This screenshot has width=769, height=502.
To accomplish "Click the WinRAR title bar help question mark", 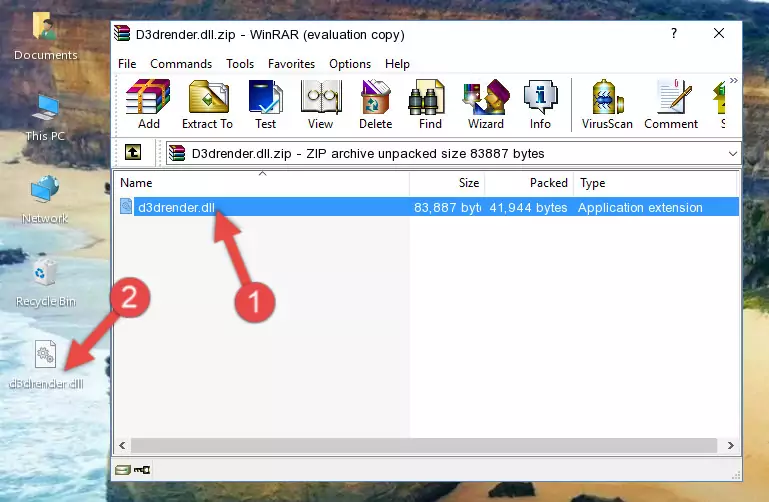I will 674,33.
